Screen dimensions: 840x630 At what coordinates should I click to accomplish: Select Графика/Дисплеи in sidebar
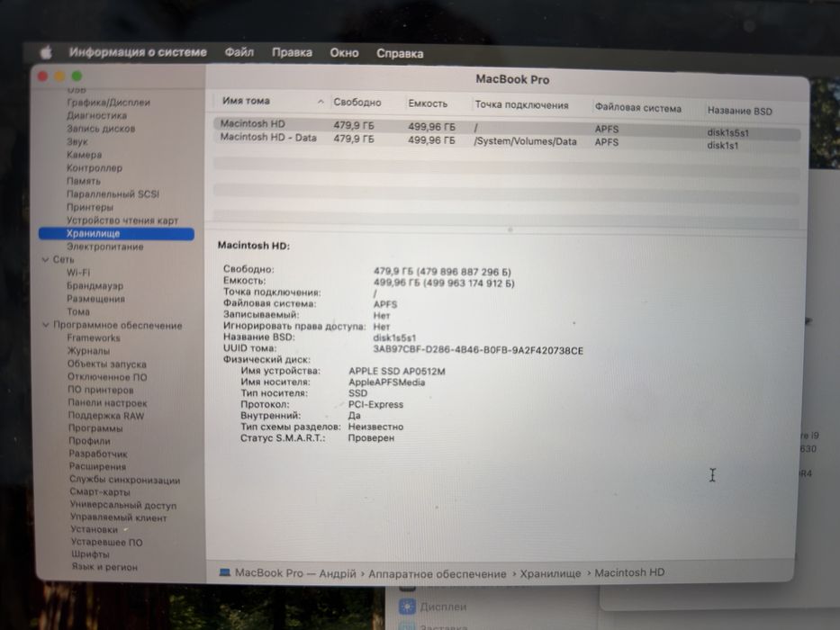click(x=108, y=103)
